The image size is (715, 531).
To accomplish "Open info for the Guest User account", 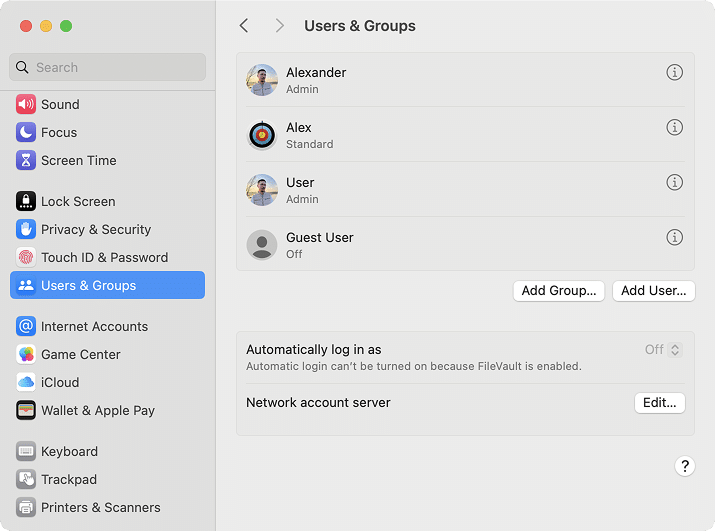I will pos(674,237).
